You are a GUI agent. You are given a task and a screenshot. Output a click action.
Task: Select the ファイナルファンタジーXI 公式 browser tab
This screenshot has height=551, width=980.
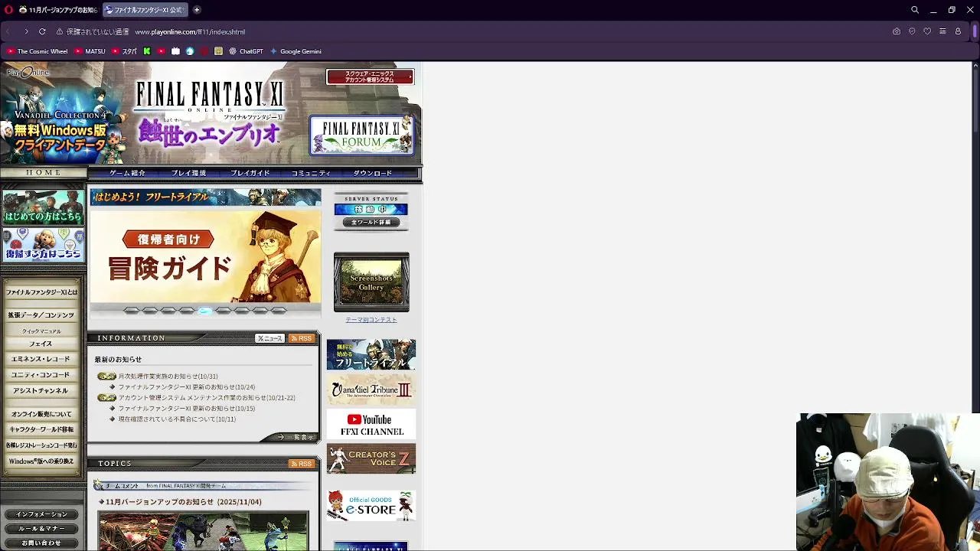pos(144,10)
